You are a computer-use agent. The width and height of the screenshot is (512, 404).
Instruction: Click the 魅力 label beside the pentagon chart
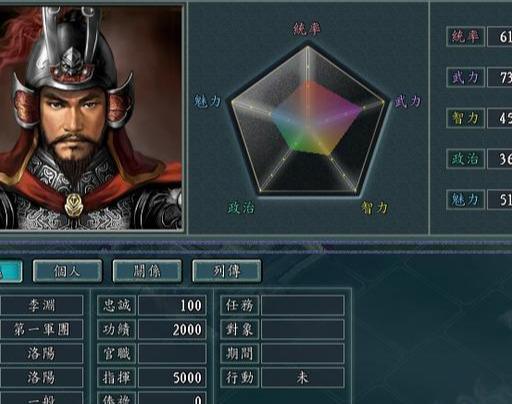click(207, 101)
